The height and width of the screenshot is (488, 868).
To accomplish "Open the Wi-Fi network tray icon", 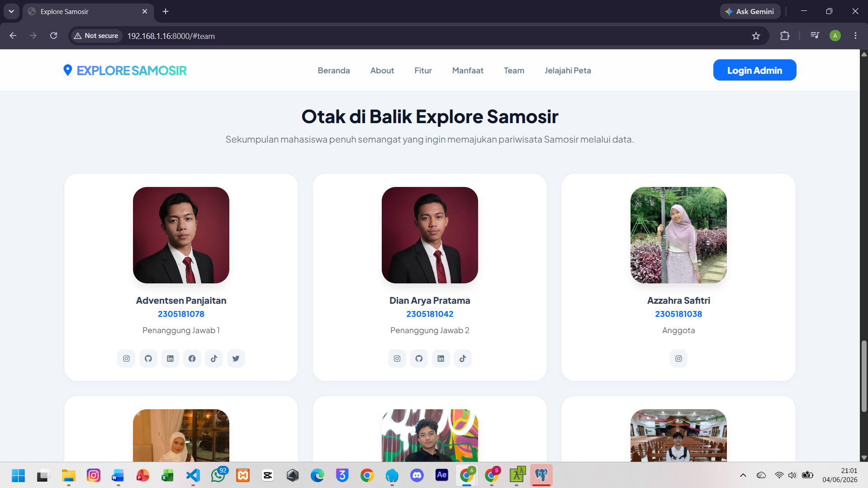I will click(x=779, y=475).
